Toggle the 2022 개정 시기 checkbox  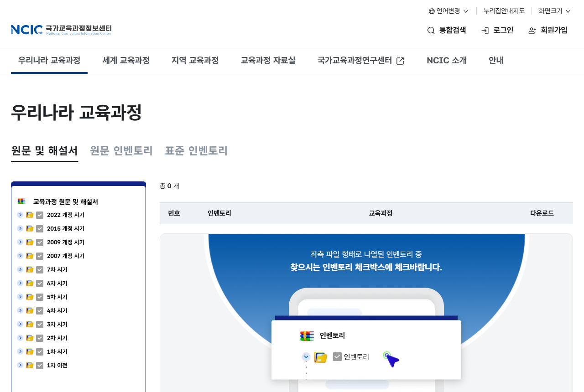[40, 215]
